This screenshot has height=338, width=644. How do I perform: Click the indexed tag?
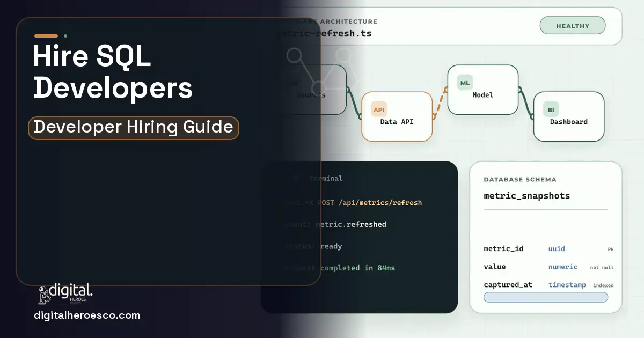tap(603, 286)
